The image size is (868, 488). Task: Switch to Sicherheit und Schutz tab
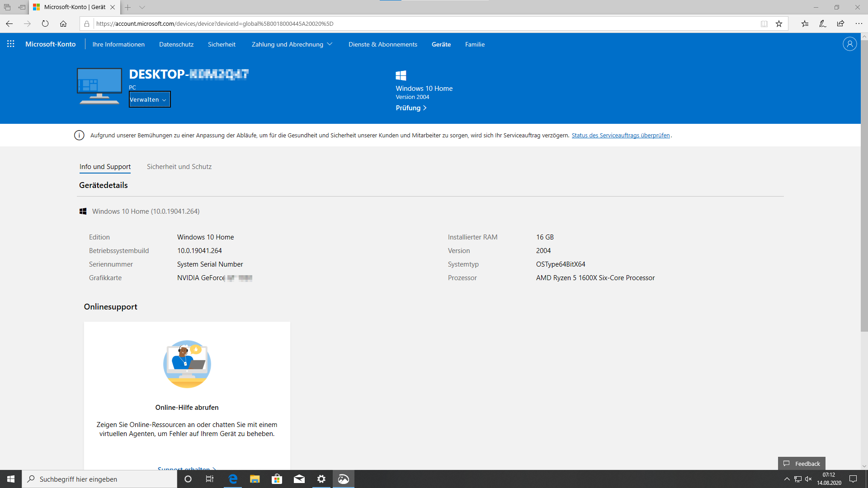[179, 167]
